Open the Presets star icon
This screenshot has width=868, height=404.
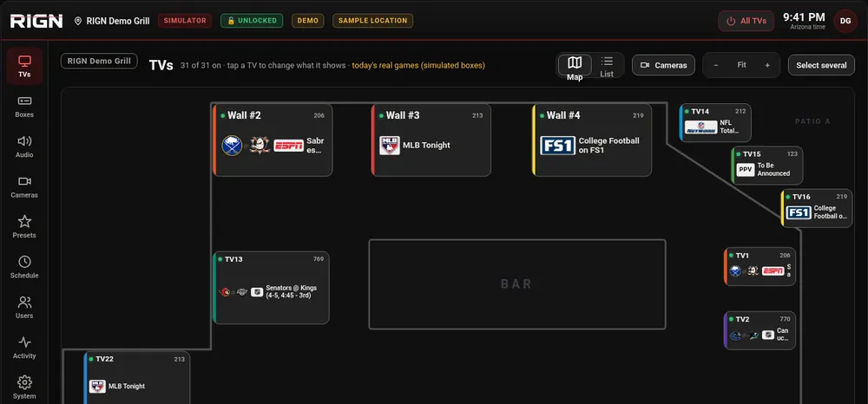[24, 222]
